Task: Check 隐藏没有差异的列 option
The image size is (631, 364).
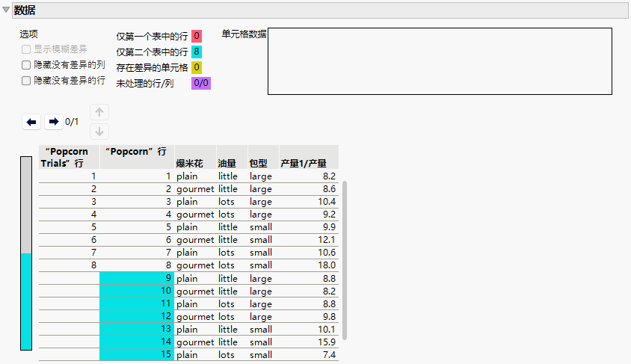Action: click(x=26, y=65)
